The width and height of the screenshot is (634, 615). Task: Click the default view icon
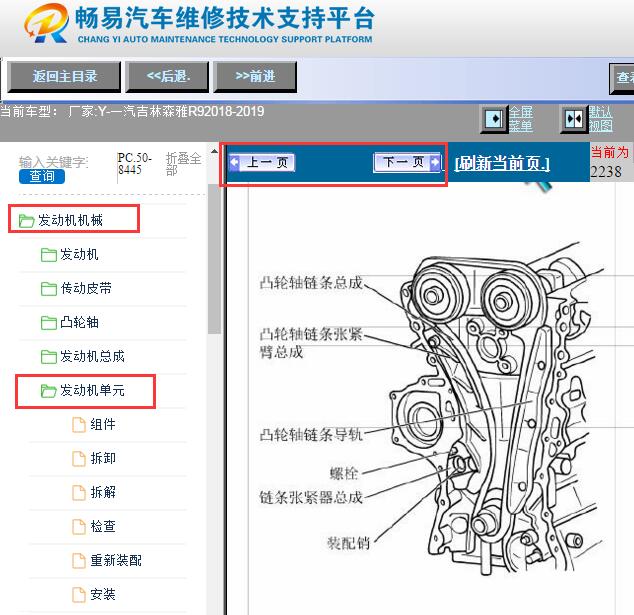(574, 119)
